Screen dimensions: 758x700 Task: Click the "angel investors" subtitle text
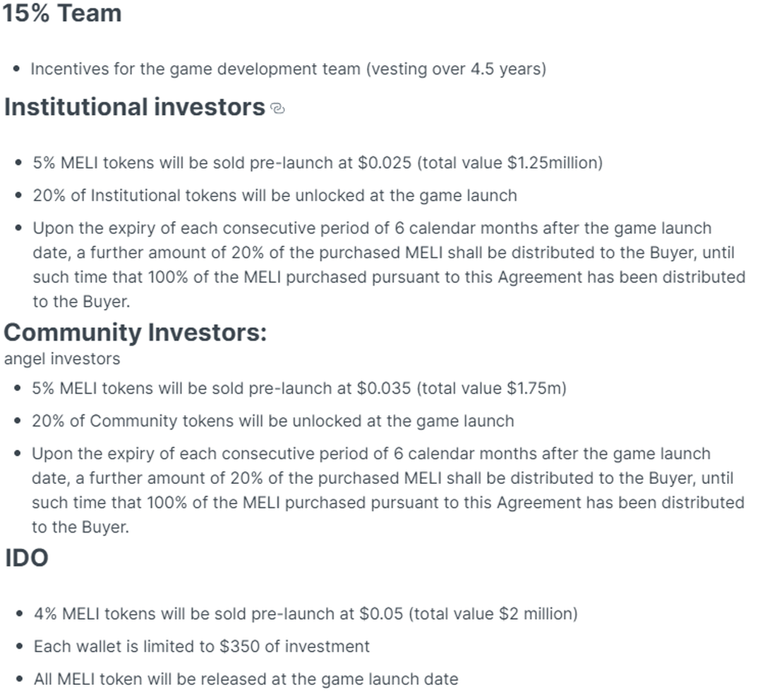62,359
